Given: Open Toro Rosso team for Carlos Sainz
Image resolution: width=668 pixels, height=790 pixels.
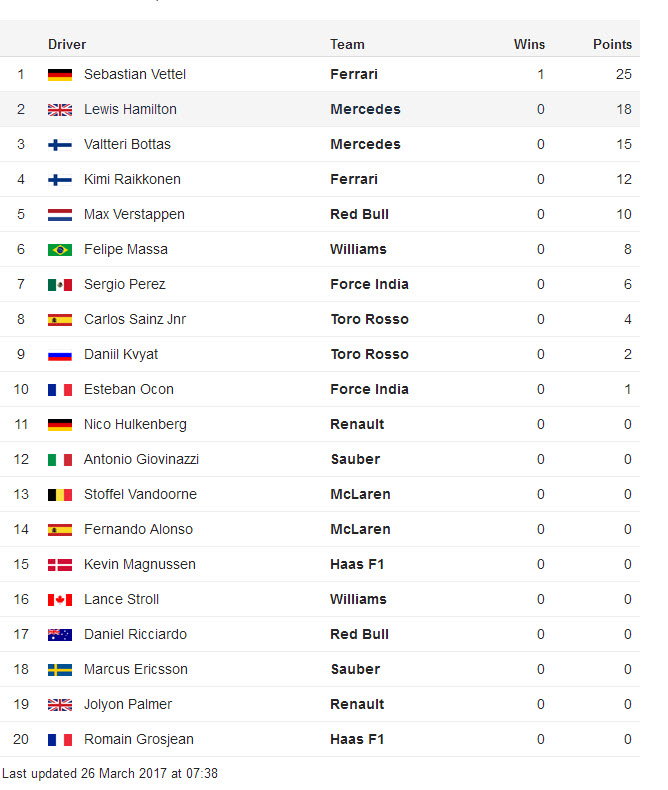Looking at the screenshot, I should tap(369, 319).
